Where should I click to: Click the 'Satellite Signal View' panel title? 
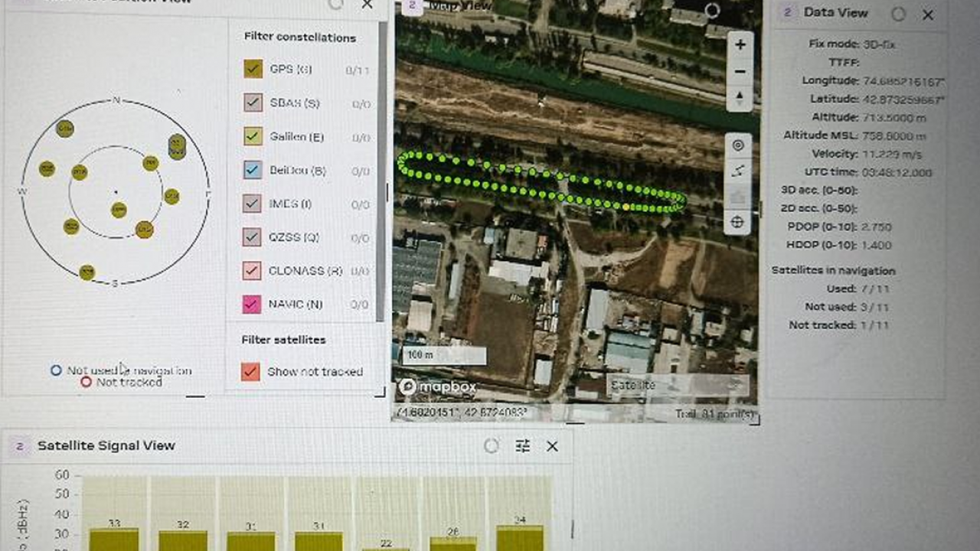coord(106,445)
